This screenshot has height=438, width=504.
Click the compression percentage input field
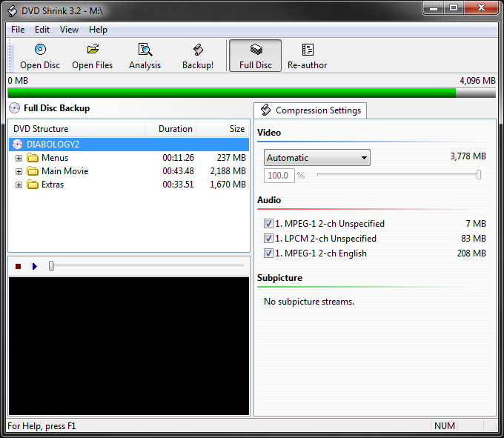(279, 176)
